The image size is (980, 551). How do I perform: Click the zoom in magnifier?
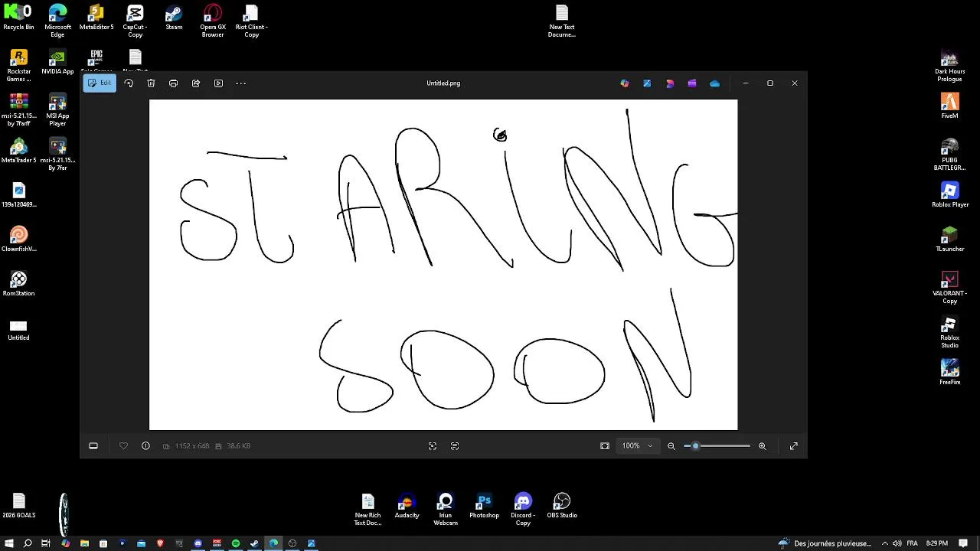pyautogui.click(x=762, y=446)
